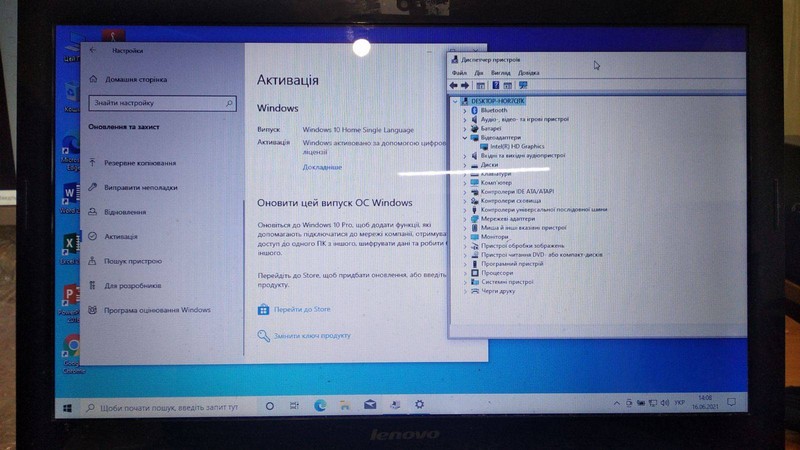
Task: Collapse the DESKTOP root tree node
Action: [455, 101]
